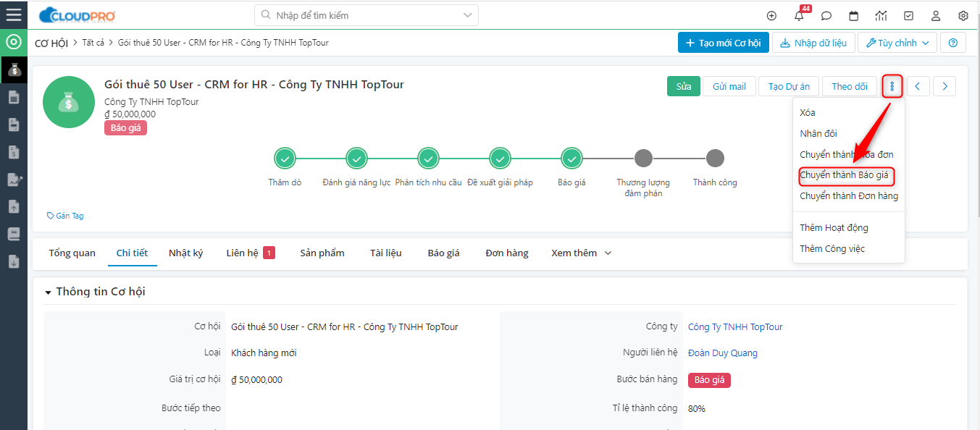The height and width of the screenshot is (430, 980).
Task: Open the Công Ty TNHH TopTour company link
Action: 735,326
